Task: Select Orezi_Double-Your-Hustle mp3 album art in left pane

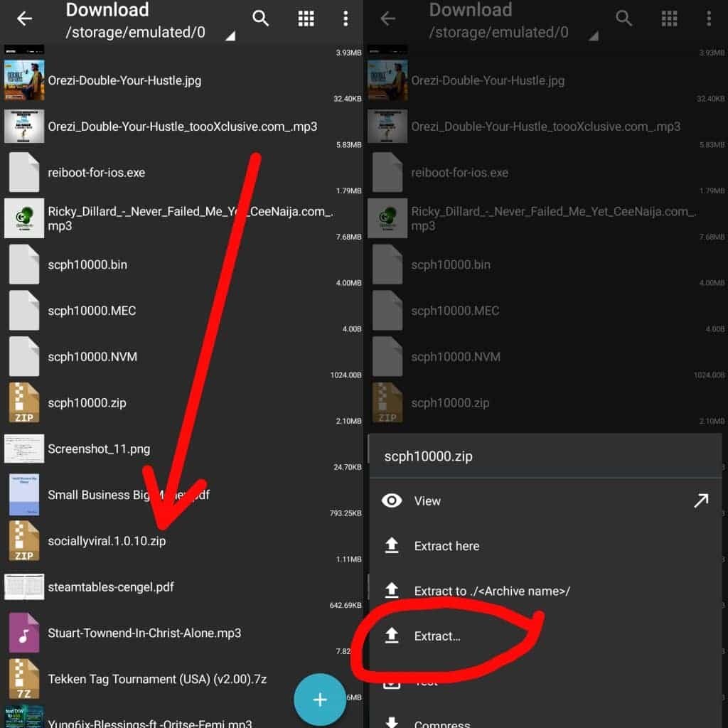Action: point(24,126)
